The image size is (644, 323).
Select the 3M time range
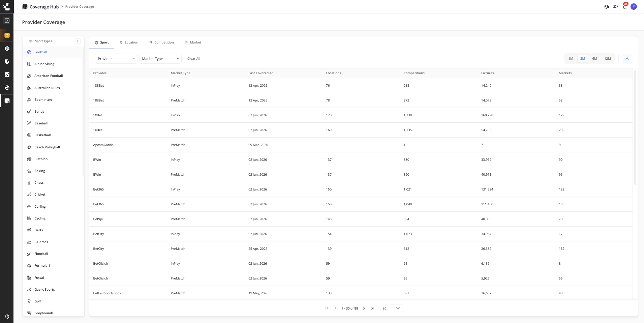(x=582, y=59)
